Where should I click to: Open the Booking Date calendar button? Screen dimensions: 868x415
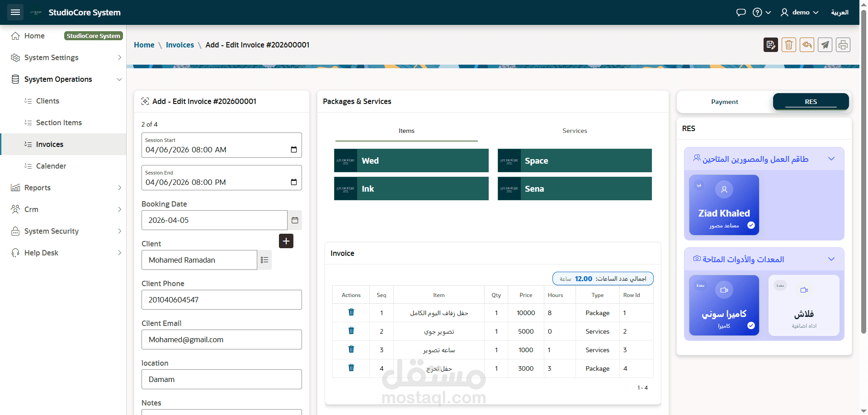click(295, 220)
